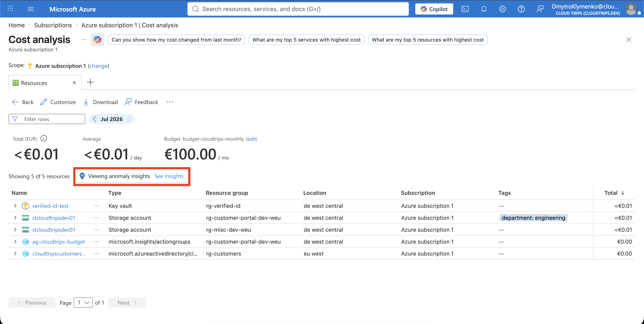The height and width of the screenshot is (324, 644).
Task: Click Feedback in the toolbar
Action: tap(141, 102)
